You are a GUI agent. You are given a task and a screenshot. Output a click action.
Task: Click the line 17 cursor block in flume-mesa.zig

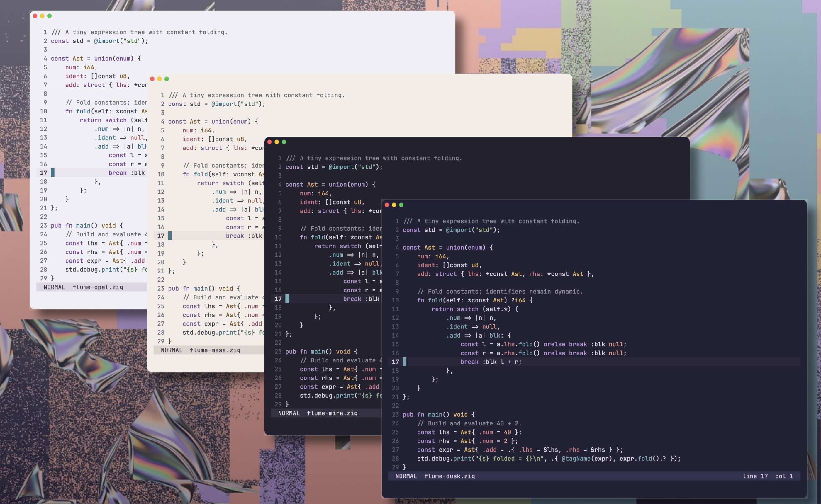(x=170, y=236)
